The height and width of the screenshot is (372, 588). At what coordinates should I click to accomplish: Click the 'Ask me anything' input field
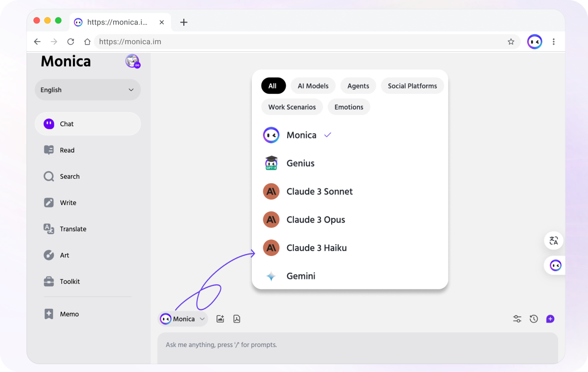[357, 345]
